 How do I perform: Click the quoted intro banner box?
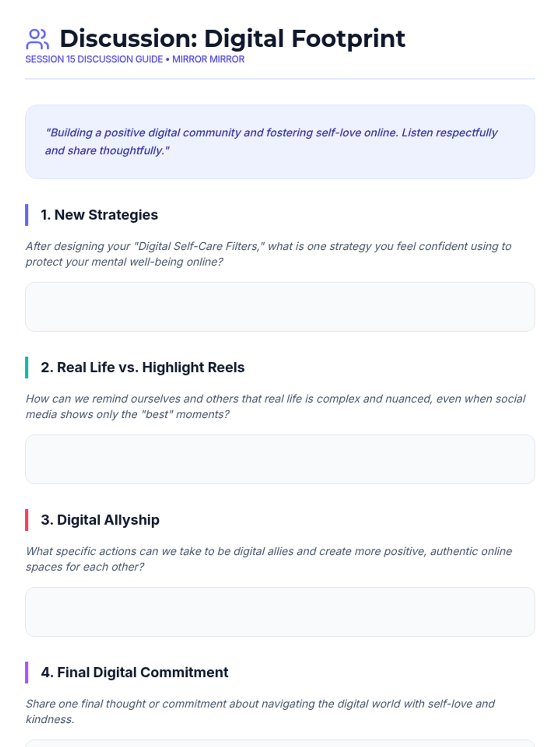pos(280,141)
